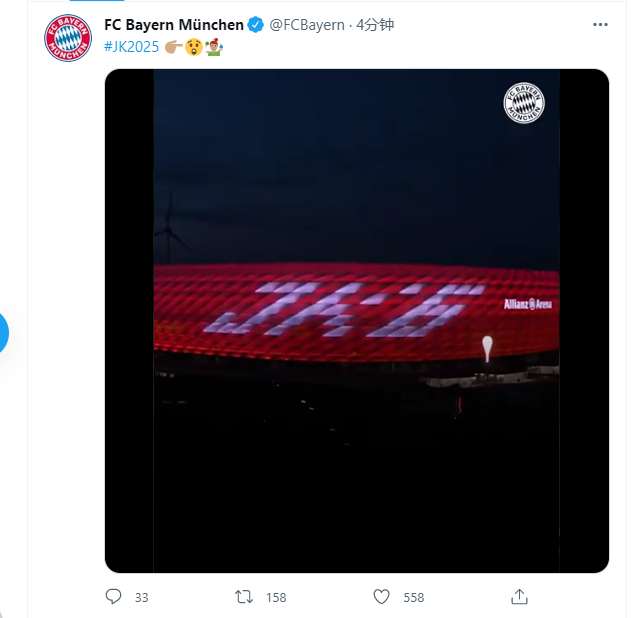631x618 pixels.
Task: Click the Allianz Arena label in video
Action: [x=526, y=303]
